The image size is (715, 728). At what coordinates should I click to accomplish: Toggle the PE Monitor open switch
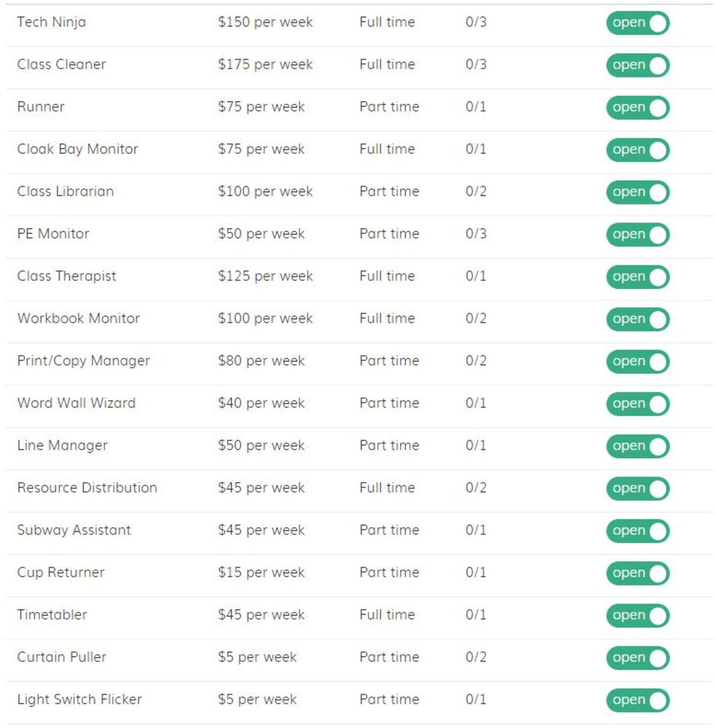point(637,234)
